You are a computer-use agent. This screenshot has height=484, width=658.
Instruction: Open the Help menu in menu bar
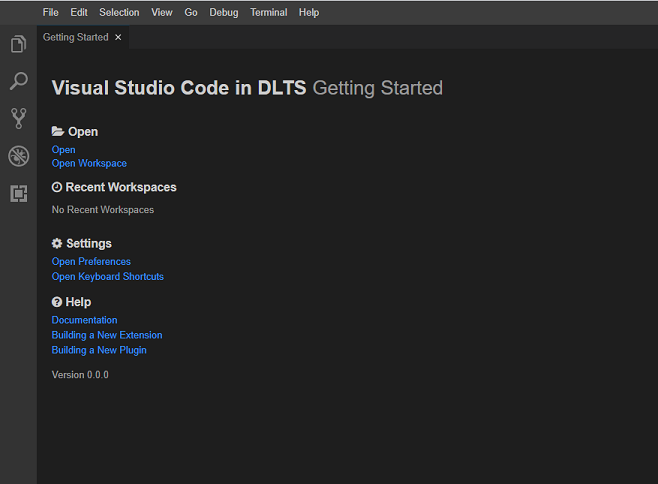(309, 13)
